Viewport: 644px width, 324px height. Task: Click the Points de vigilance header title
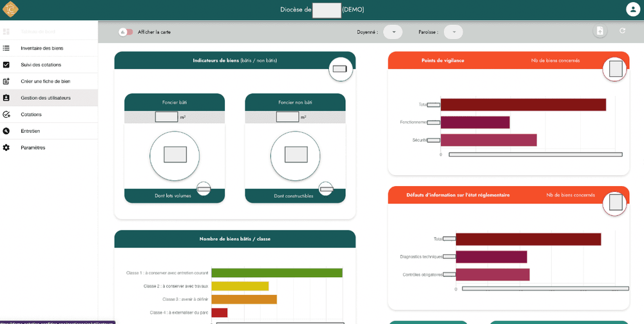[443, 61]
